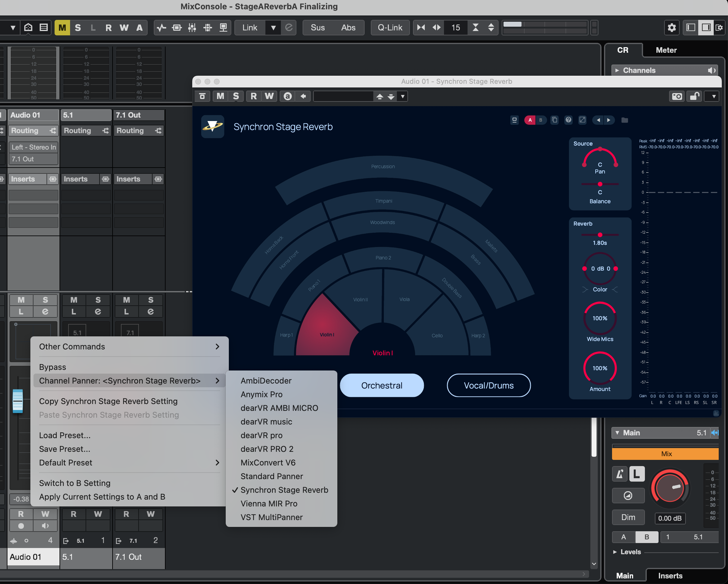Viewport: 728px width, 584px height.
Task: Deactivate all Mute states with yellow M
Action: pyautogui.click(x=62, y=28)
